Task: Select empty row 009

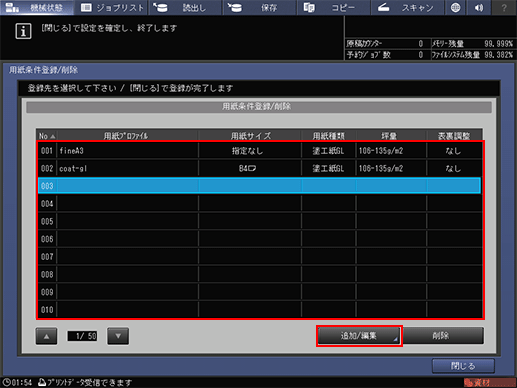Action: coord(260,292)
